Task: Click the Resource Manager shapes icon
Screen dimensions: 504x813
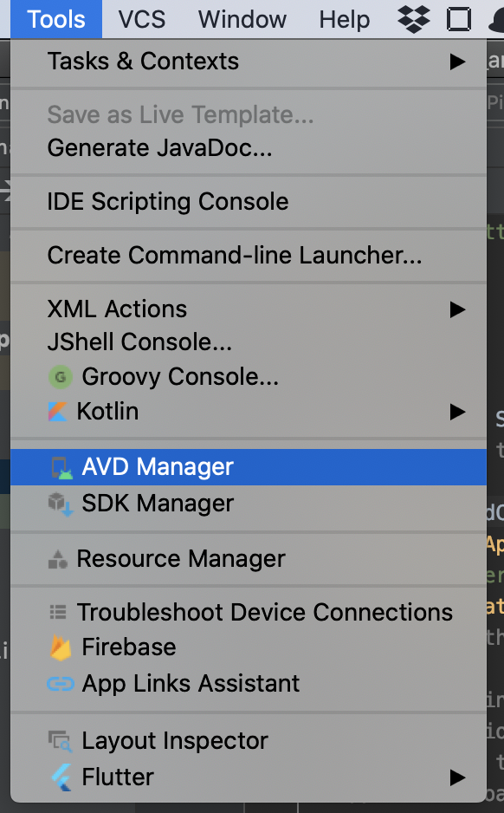Action: click(57, 559)
